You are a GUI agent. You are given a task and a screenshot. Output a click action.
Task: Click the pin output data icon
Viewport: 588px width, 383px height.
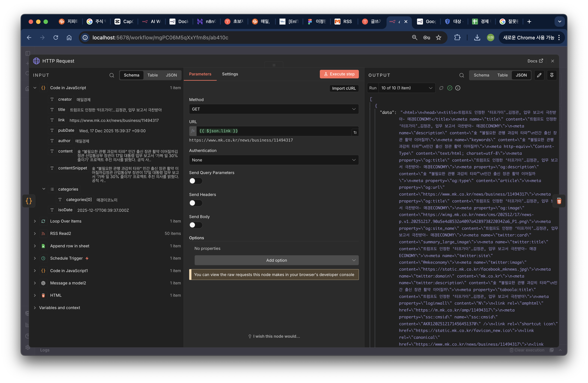click(x=552, y=75)
